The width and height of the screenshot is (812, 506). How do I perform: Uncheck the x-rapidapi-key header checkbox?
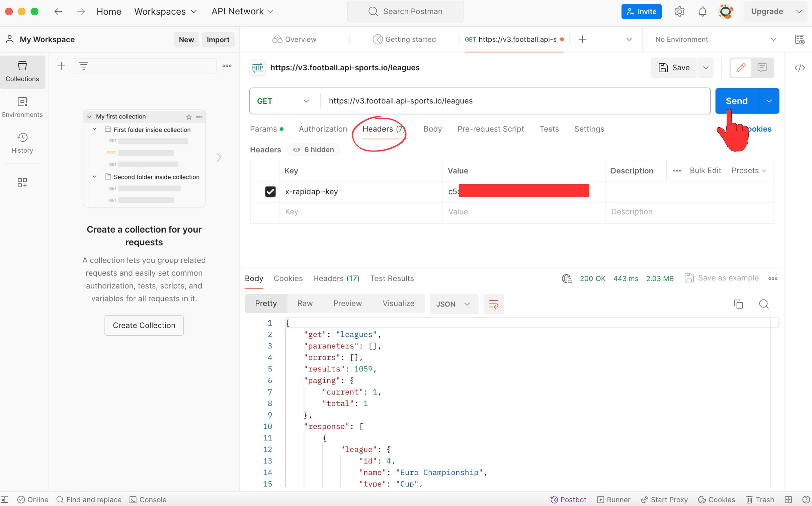[270, 192]
